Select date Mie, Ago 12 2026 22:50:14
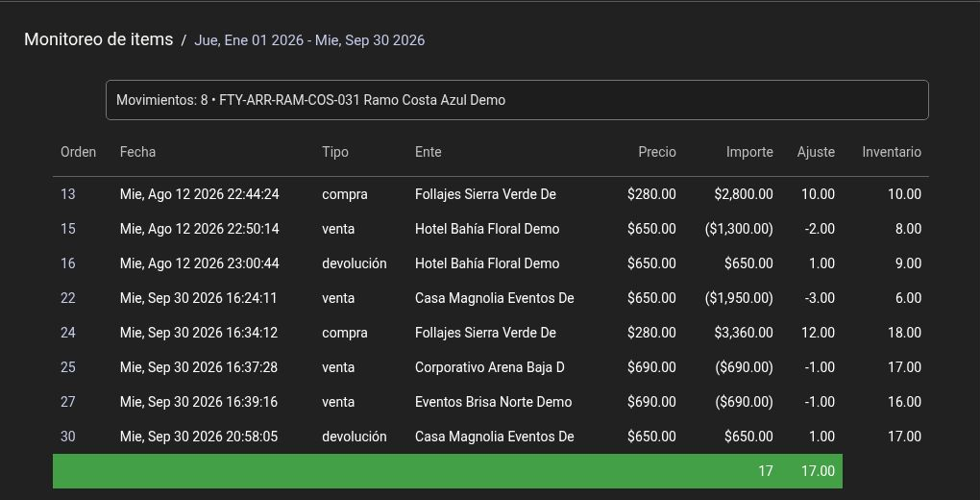 click(x=200, y=229)
